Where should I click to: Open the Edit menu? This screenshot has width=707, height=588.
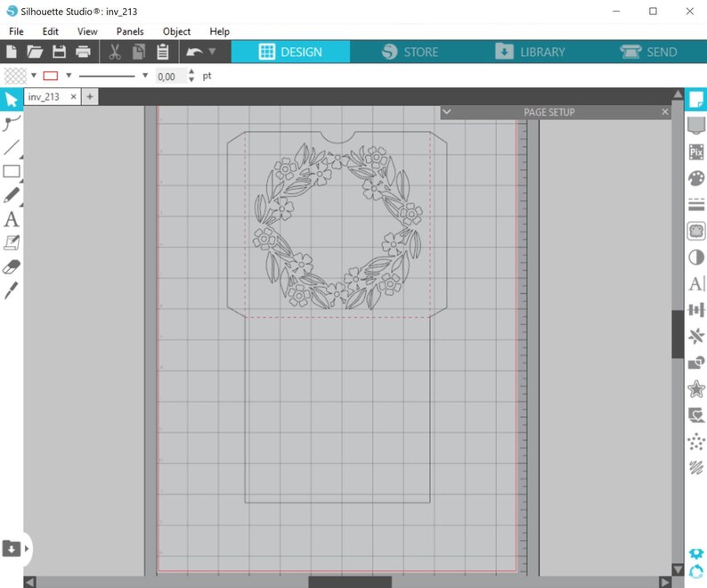[50, 31]
